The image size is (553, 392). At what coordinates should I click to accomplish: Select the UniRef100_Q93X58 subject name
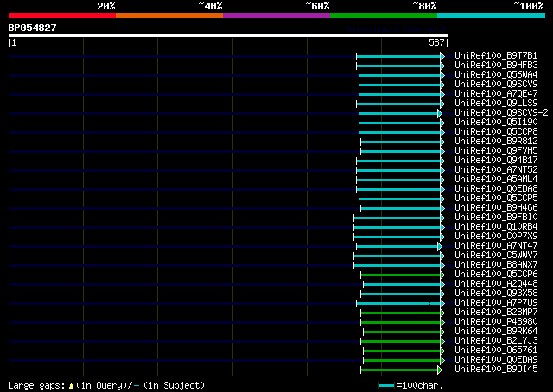point(496,294)
